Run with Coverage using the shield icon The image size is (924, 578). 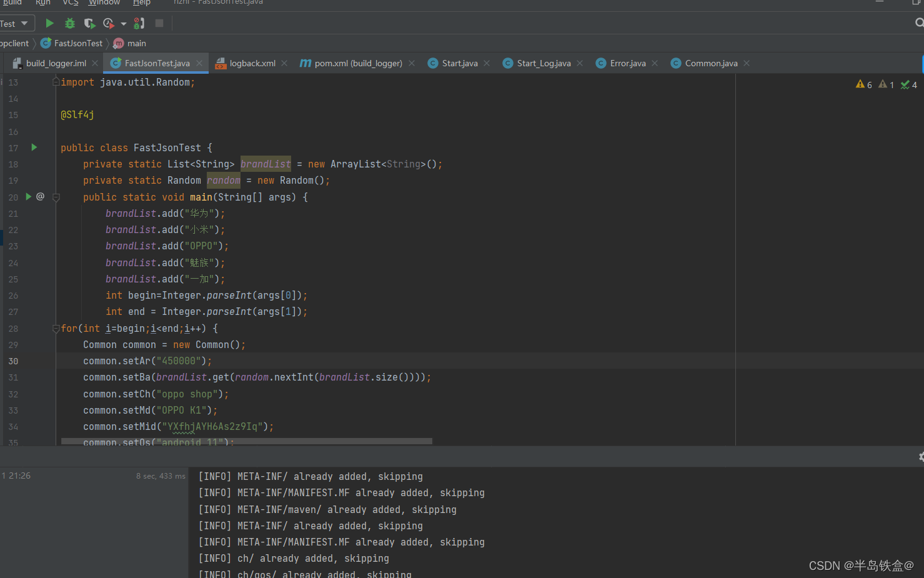point(89,23)
